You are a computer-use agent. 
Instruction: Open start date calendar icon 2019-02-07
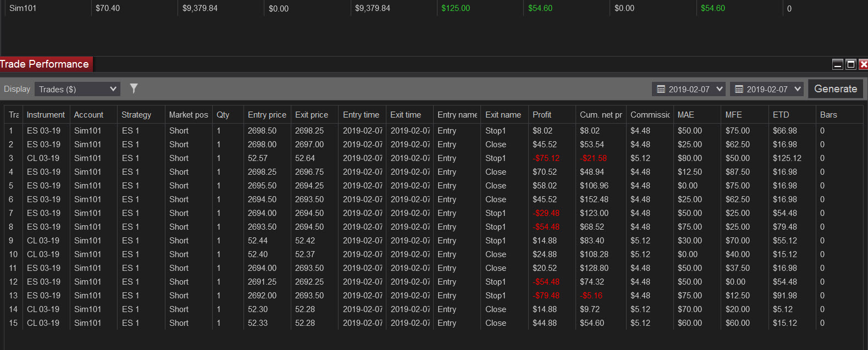click(x=661, y=89)
